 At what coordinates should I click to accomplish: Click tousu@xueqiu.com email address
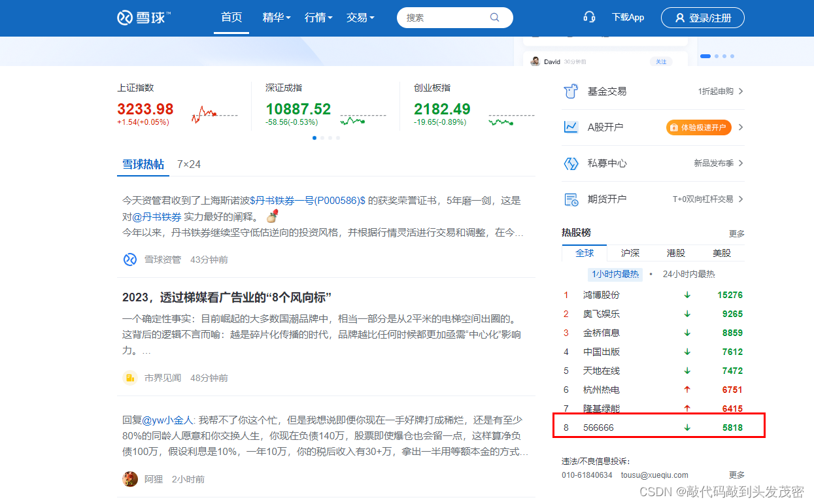[x=654, y=475]
